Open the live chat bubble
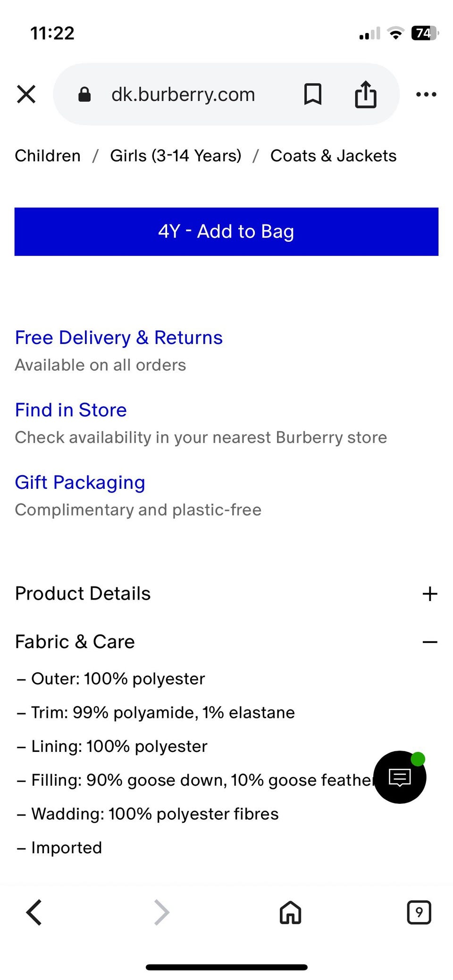453x980 pixels. click(400, 777)
